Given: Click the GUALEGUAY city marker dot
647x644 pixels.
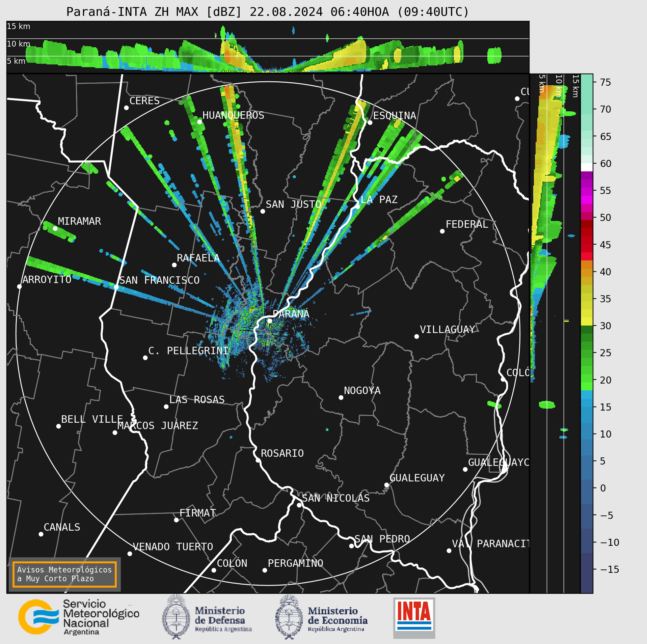Looking at the screenshot, I should pyautogui.click(x=386, y=485).
